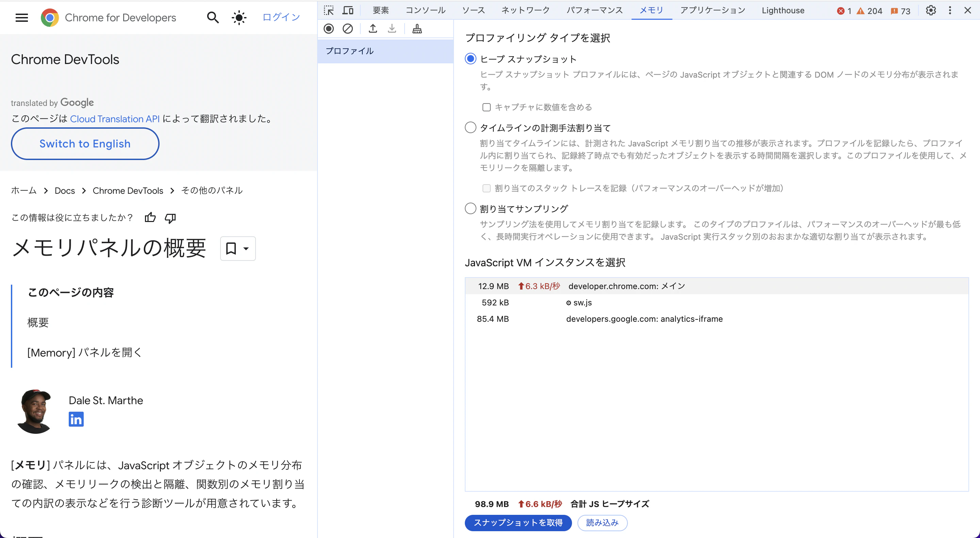Switch to the パフォーマンス tab
This screenshot has width=980, height=538.
594,10
